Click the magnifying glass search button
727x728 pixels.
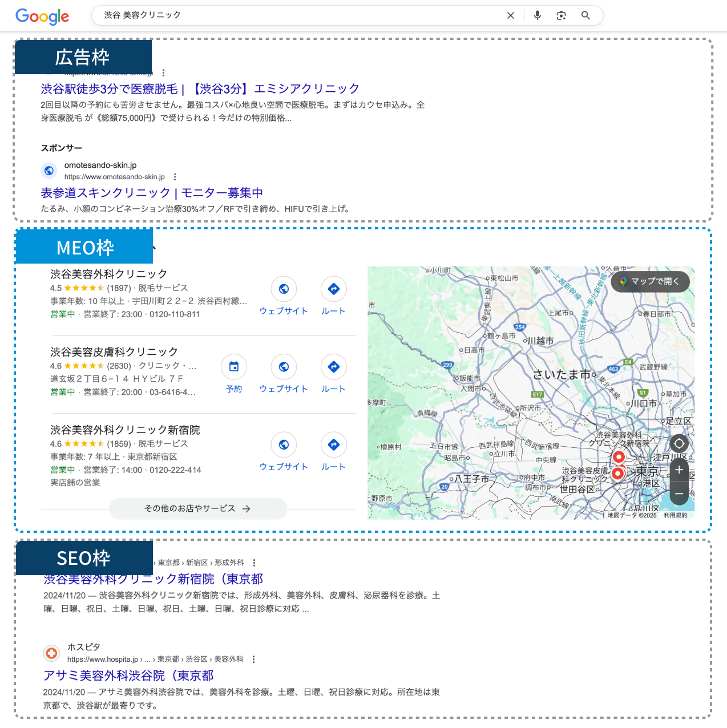point(585,15)
